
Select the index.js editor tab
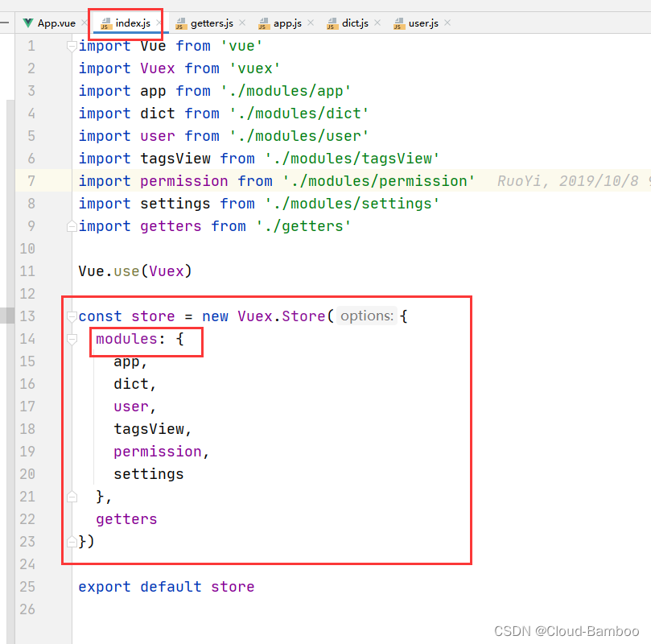[133, 23]
